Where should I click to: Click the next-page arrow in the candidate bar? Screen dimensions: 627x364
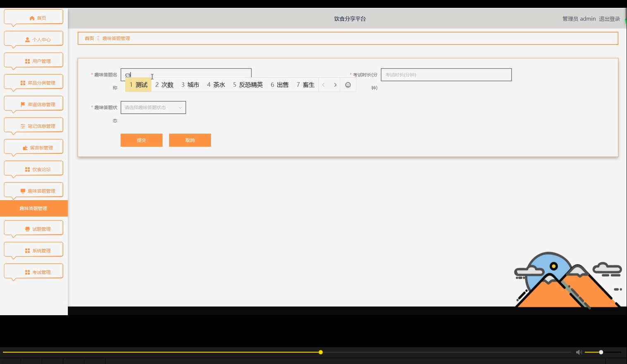click(335, 84)
